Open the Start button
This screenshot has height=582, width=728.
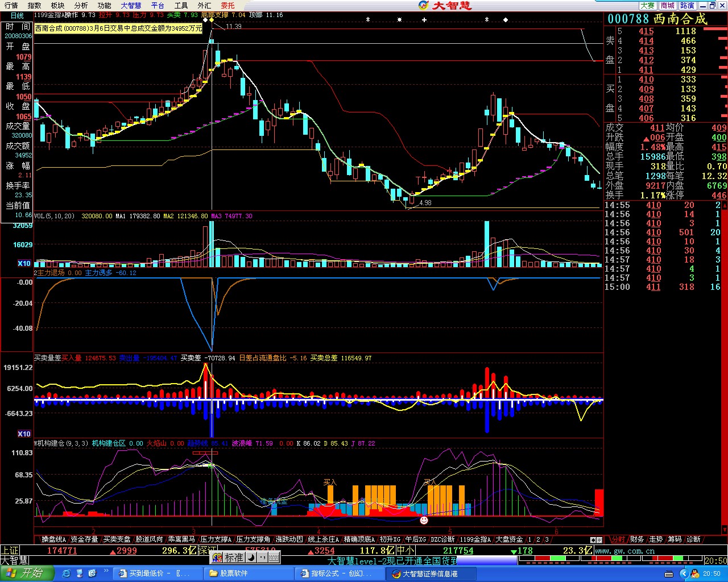pos(27,573)
